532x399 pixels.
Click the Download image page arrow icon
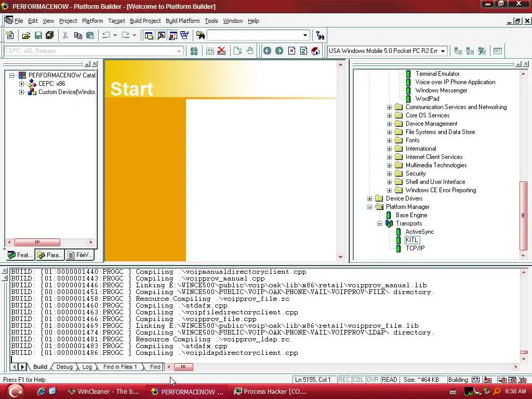237,51
